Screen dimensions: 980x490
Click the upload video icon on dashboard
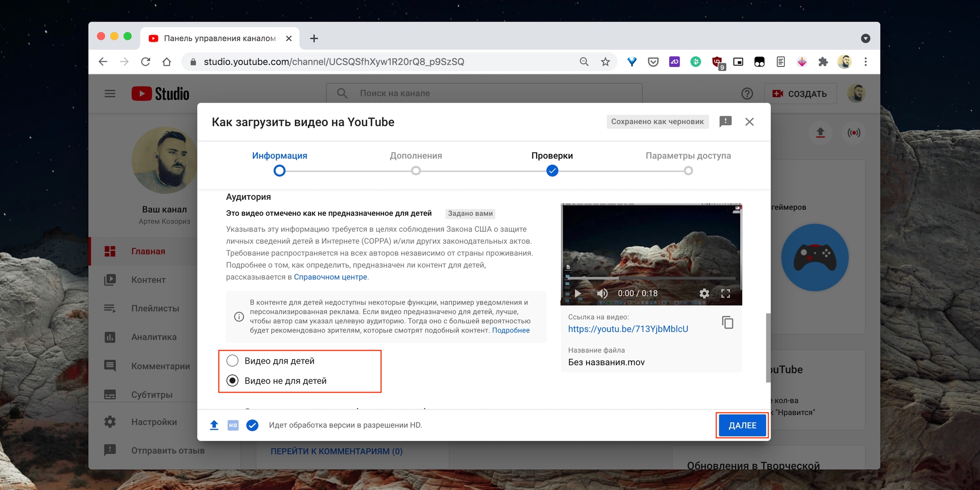pyautogui.click(x=820, y=132)
